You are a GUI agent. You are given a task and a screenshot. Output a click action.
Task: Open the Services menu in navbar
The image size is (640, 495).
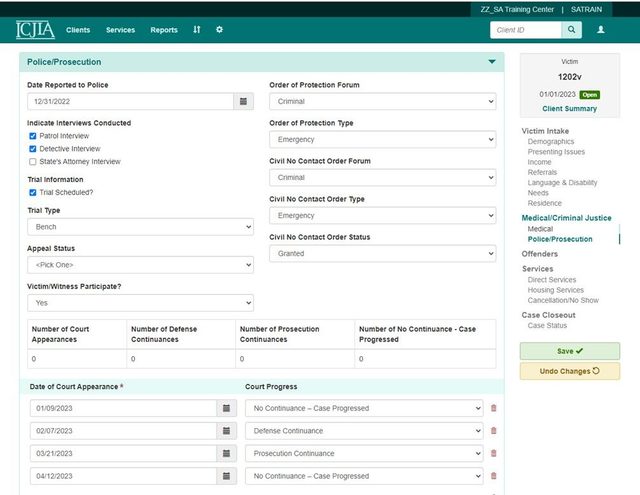120,30
